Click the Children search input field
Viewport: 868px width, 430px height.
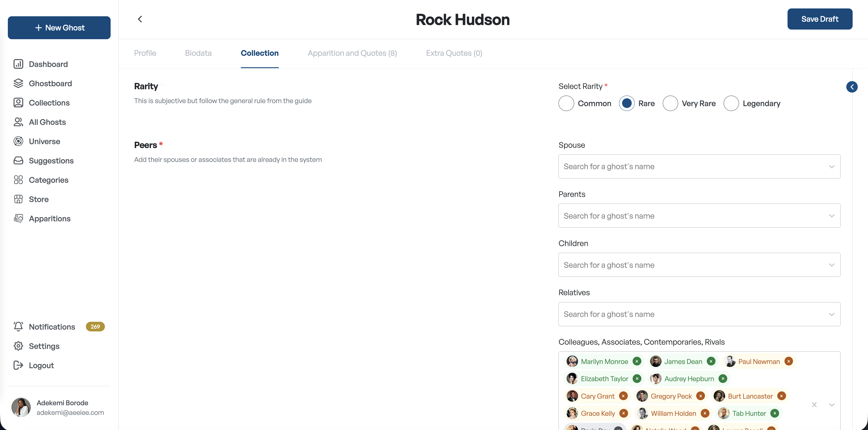(699, 265)
